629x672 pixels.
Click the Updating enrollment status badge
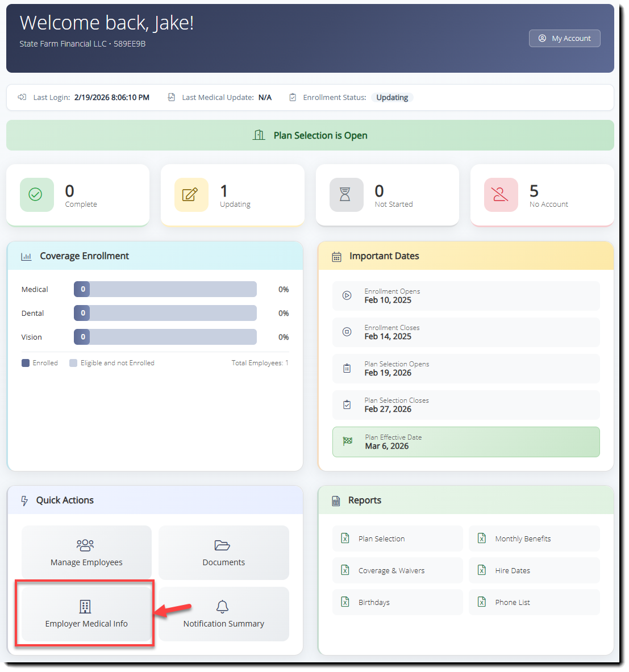pos(392,97)
